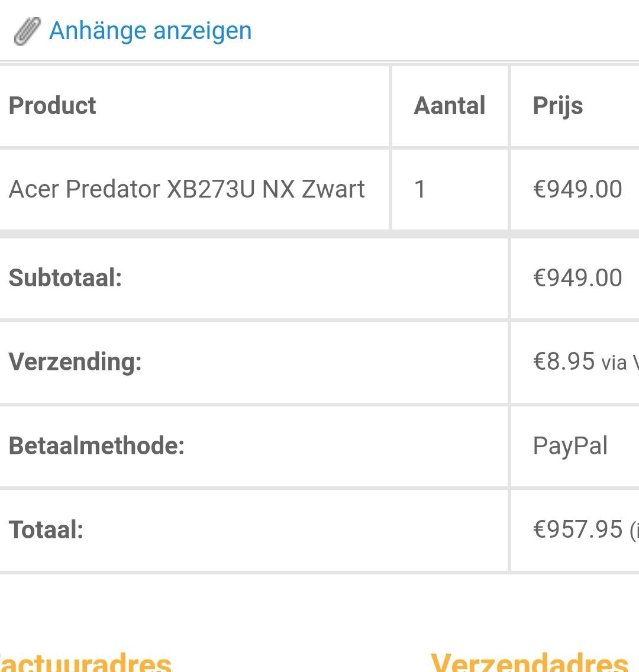The width and height of the screenshot is (639, 672).
Task: Open the Anhänge anzeigen link
Action: (x=150, y=31)
